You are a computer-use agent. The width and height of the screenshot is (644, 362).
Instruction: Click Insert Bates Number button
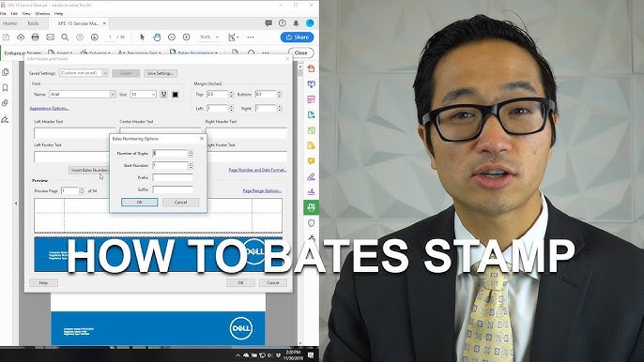tap(89, 170)
